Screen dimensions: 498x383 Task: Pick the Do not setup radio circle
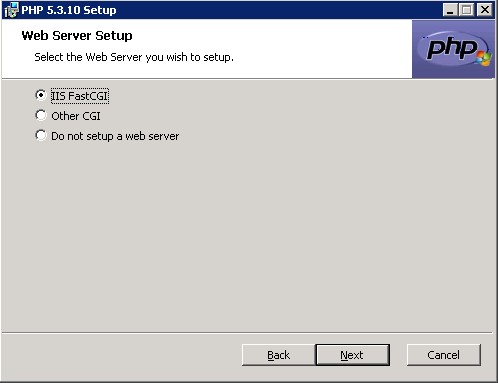(x=41, y=135)
